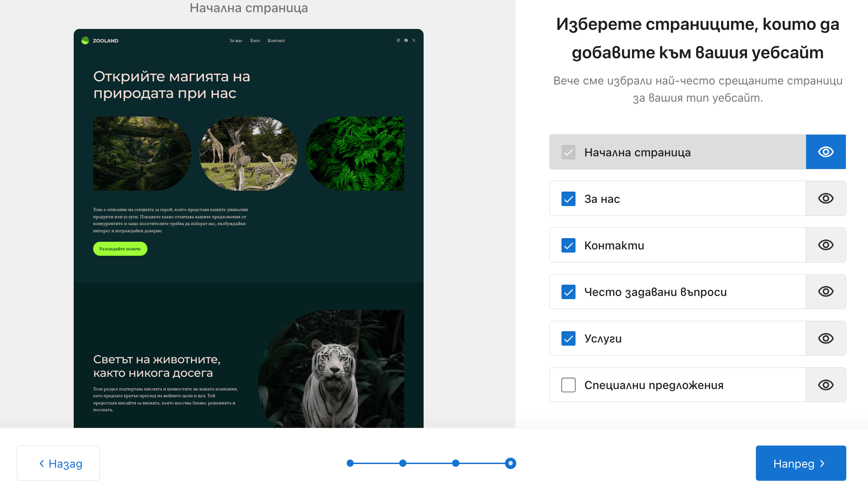Go back using the Назад button

coord(58,463)
